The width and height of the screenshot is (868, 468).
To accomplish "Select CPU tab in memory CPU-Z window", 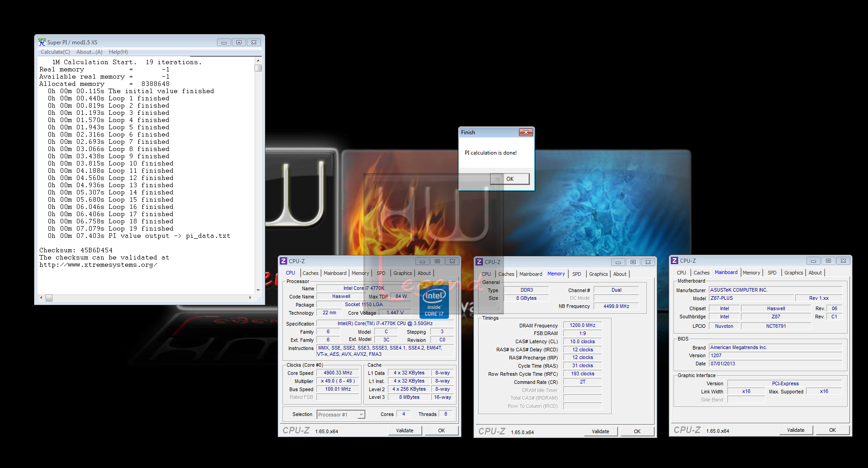I will point(486,274).
